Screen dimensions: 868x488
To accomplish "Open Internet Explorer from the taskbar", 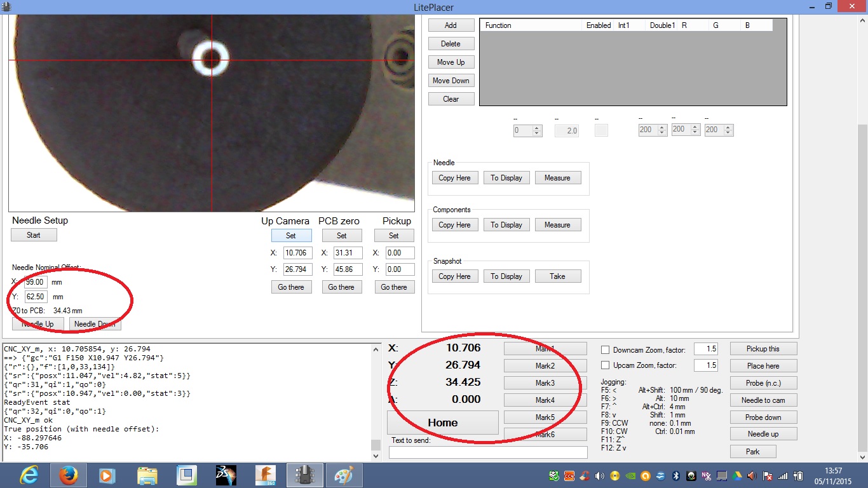I will 29,475.
